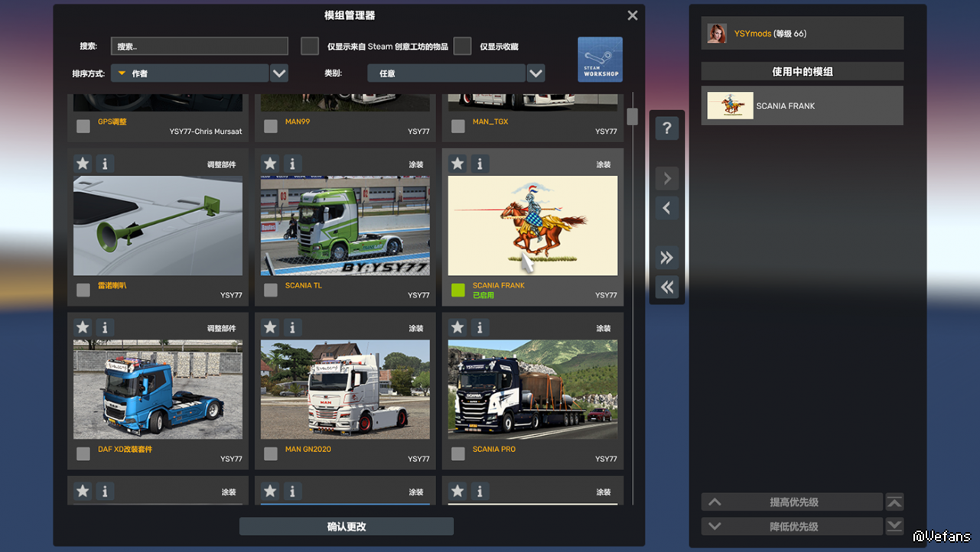Click the arrow button next to the 作者 sort field
The width and height of the screenshot is (980, 552).
tap(279, 73)
